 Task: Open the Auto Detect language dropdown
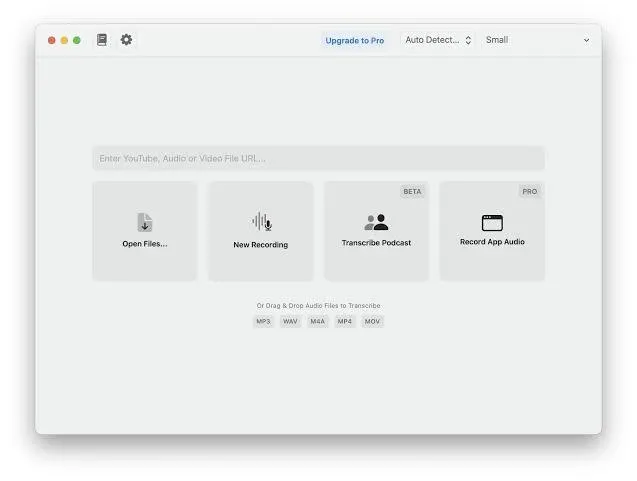438,40
